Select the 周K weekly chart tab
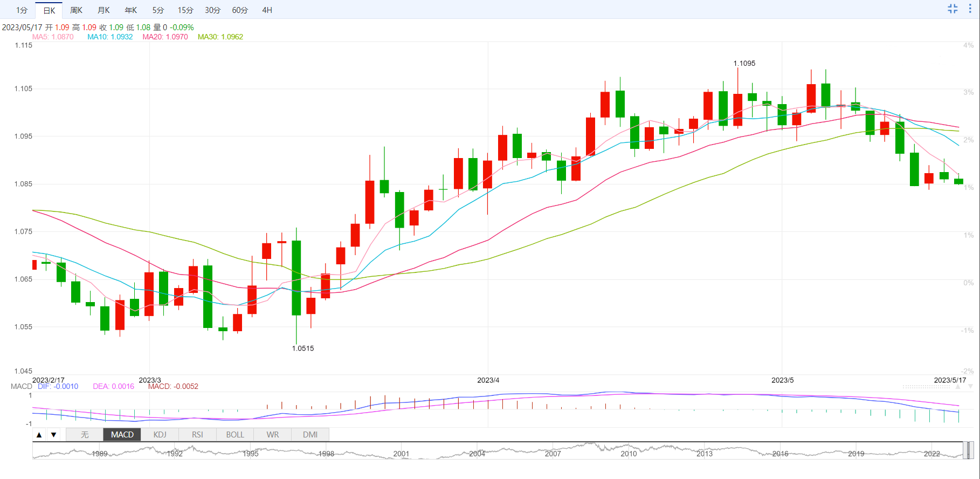Screen dimensions: 980x479 click(76, 10)
